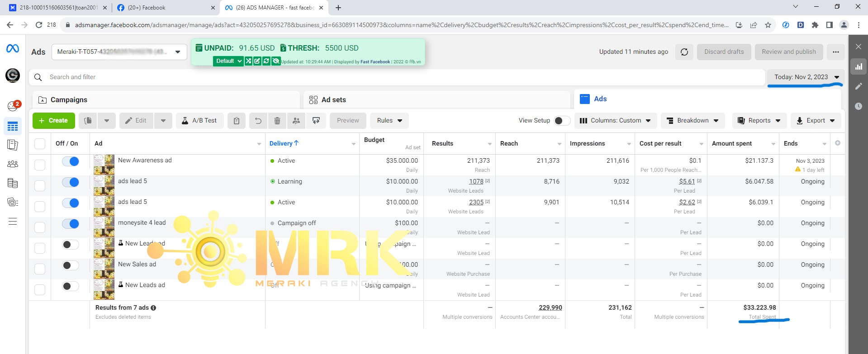Click the Meta logo in the sidebar
Image resolution: width=868 pixels, height=354 pixels.
[13, 48]
